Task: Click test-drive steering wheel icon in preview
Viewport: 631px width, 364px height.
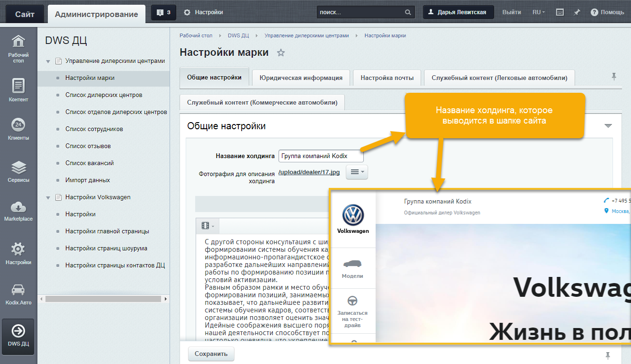Action: (x=352, y=301)
